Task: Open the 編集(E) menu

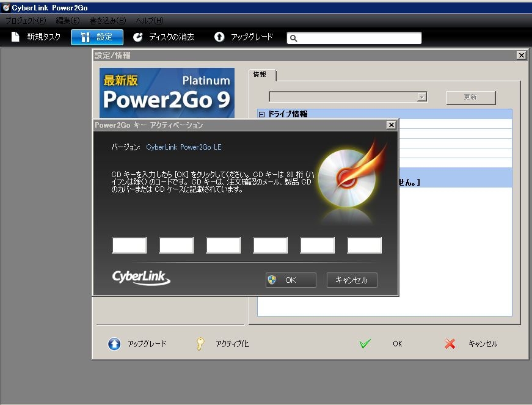Action: pos(68,21)
